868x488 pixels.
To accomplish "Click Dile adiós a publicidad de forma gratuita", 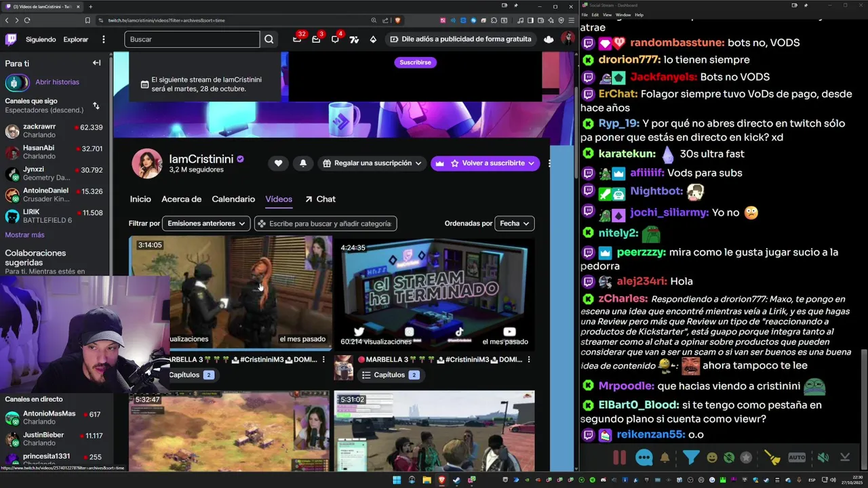I will (460, 39).
